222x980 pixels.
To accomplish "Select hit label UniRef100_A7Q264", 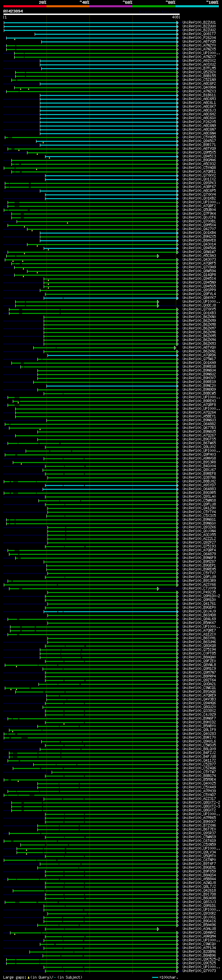I will 199,413.
